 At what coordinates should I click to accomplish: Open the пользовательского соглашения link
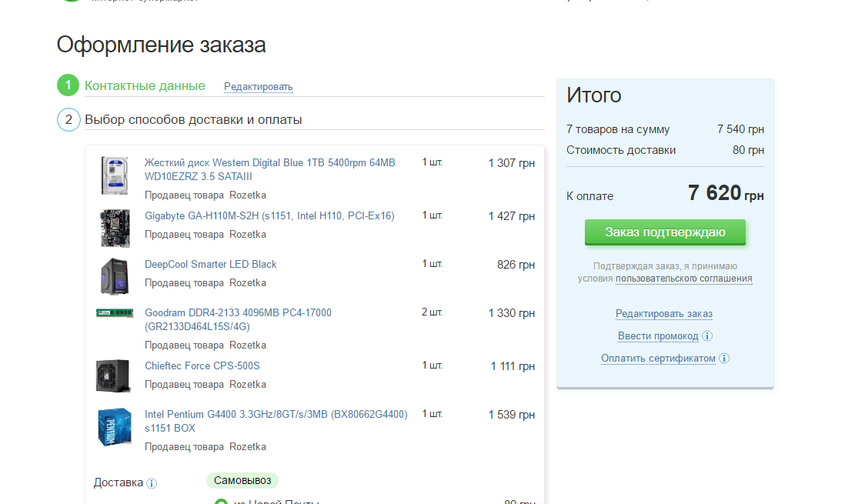point(684,279)
